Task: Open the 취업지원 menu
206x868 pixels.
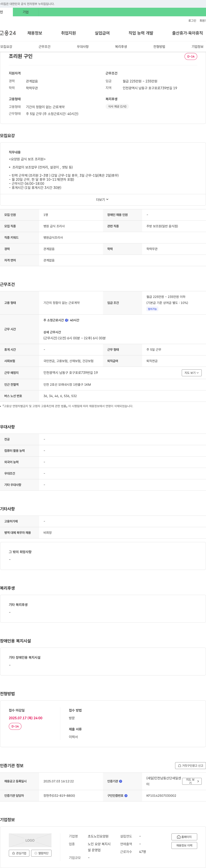Action: [68, 33]
